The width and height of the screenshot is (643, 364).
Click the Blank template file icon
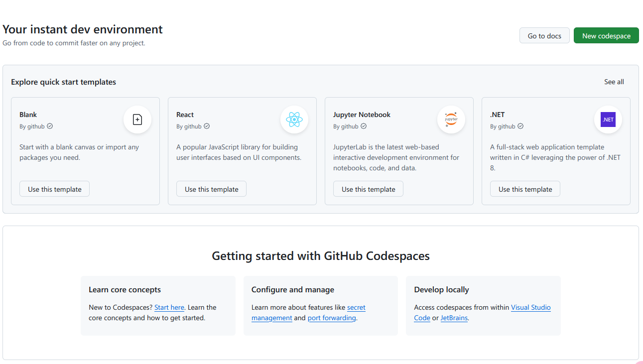click(x=137, y=120)
